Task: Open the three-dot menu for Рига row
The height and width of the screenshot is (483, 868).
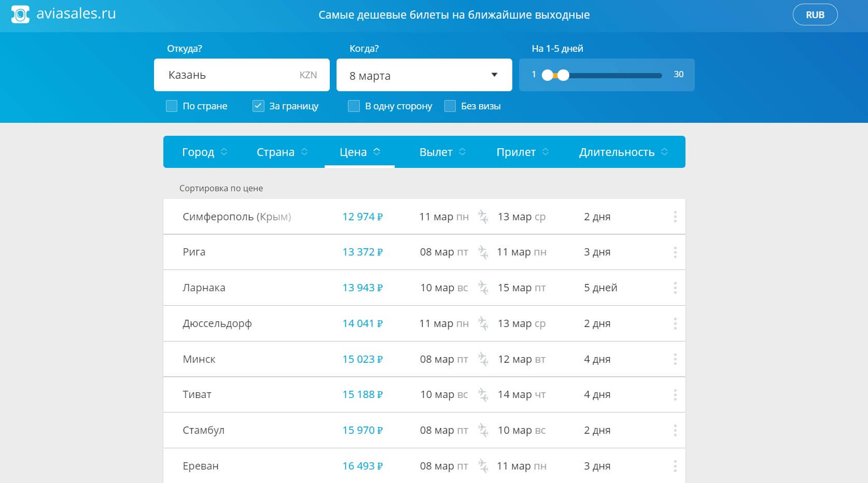Action: click(x=675, y=252)
